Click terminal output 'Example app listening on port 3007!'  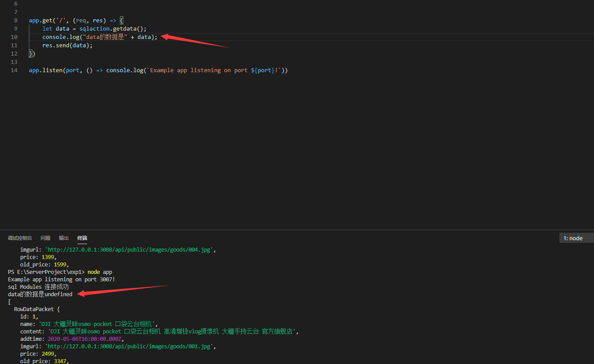61,280
